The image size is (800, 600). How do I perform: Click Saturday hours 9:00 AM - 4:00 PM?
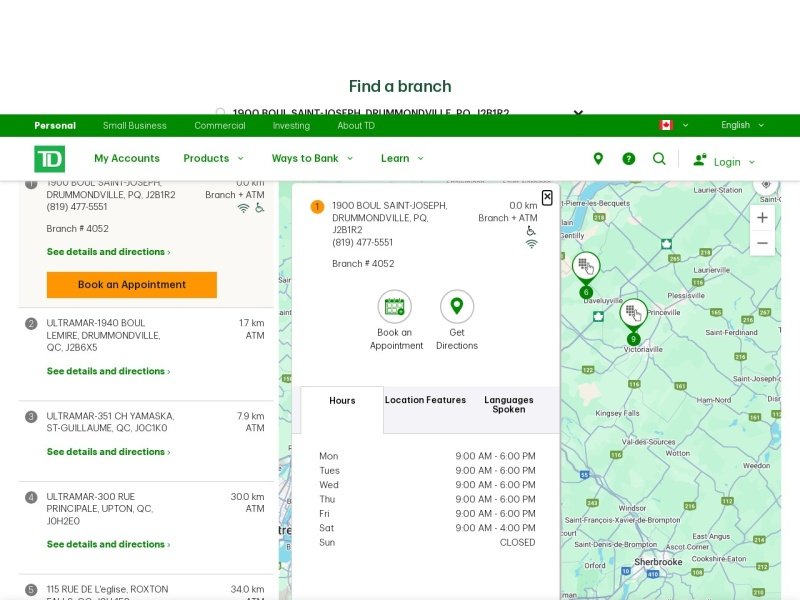tap(495, 528)
